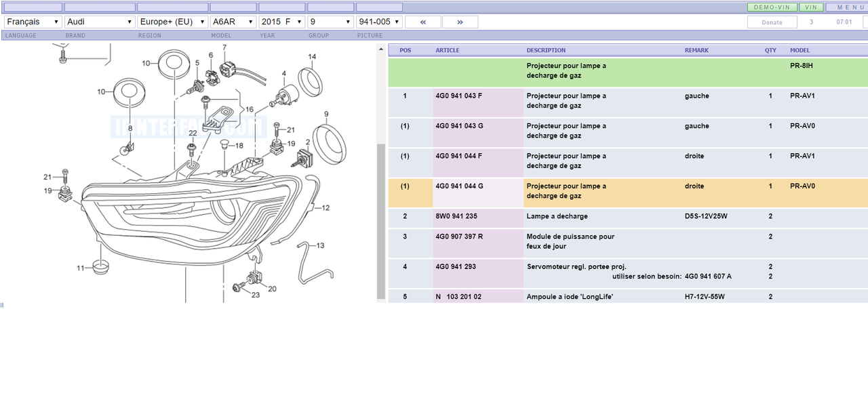Select part 13 bent tube in diagram

[313, 261]
